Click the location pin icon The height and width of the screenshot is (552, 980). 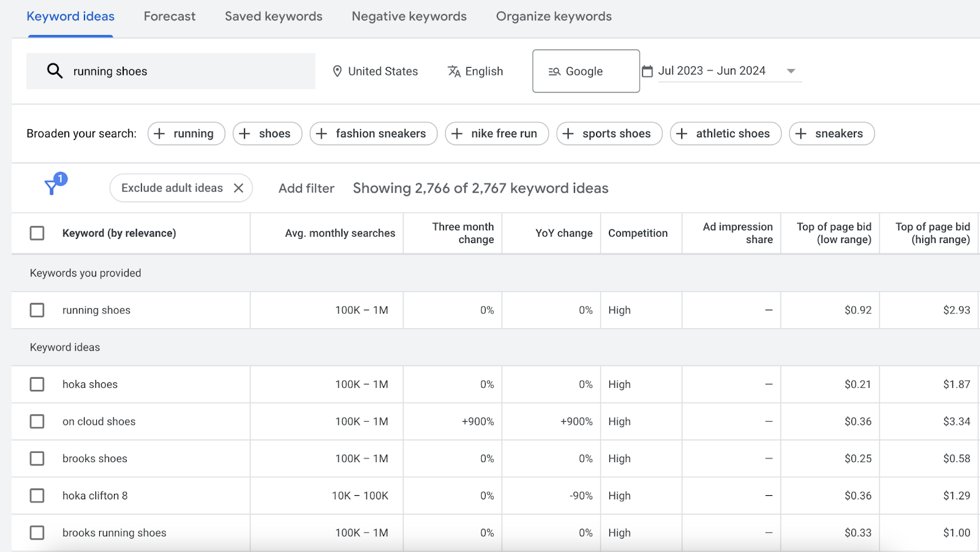[x=337, y=72]
